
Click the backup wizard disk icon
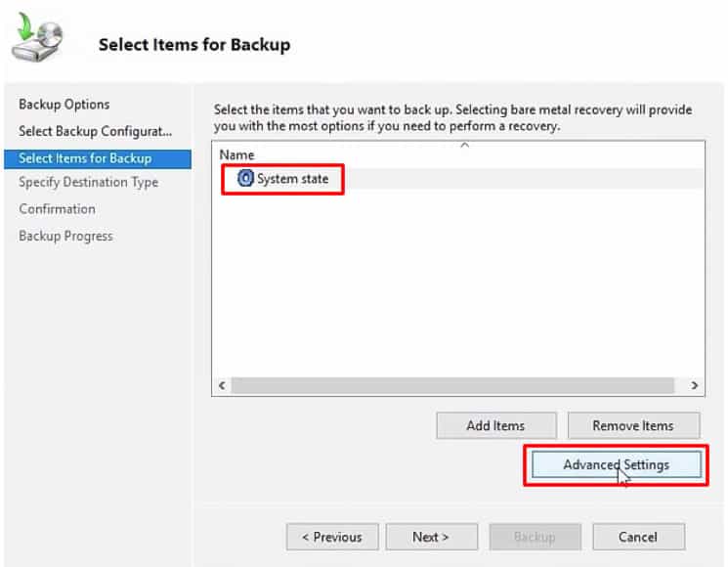click(x=35, y=43)
